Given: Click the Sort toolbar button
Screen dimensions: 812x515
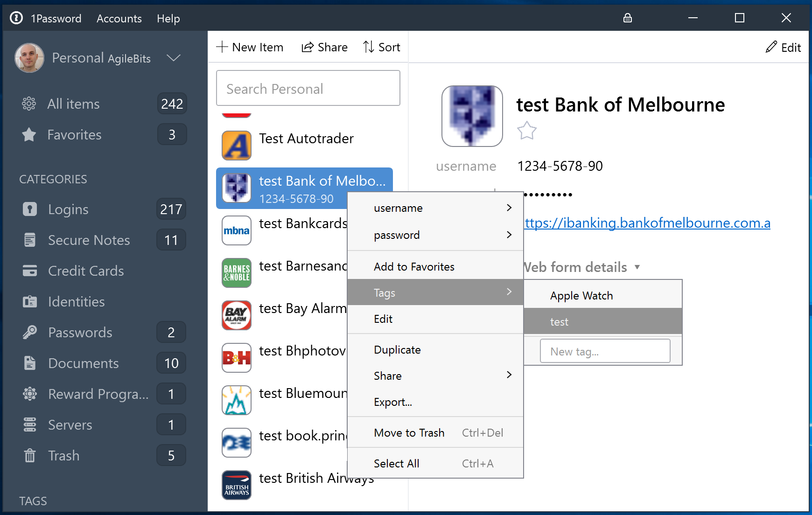Looking at the screenshot, I should click(382, 47).
